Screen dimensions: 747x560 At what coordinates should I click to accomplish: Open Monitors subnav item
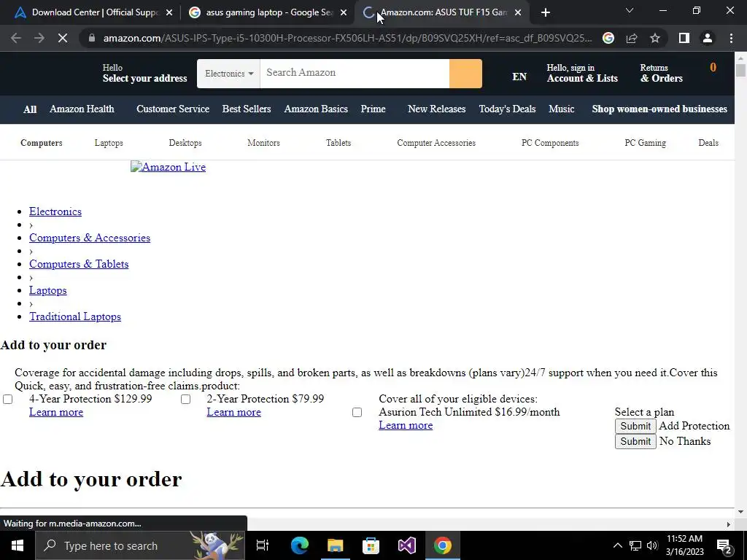pos(263,143)
